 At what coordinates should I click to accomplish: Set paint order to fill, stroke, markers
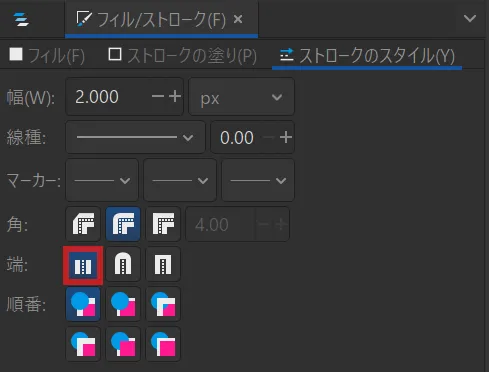point(83,304)
